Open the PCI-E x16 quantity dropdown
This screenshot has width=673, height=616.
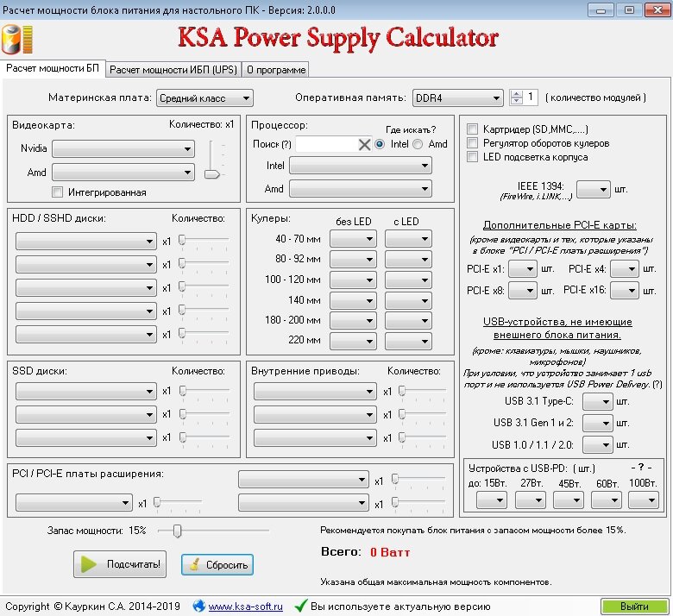click(624, 291)
